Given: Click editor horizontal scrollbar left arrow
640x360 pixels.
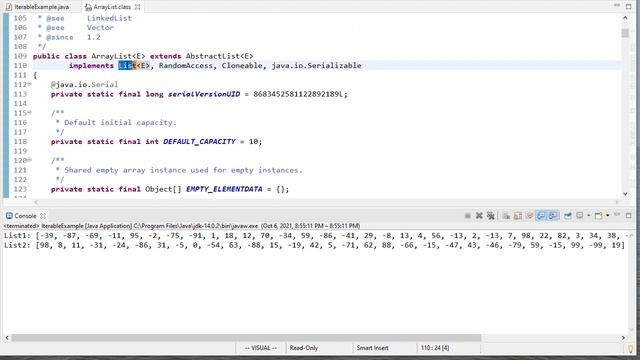Looking at the screenshot, I should pyautogui.click(x=36, y=202).
